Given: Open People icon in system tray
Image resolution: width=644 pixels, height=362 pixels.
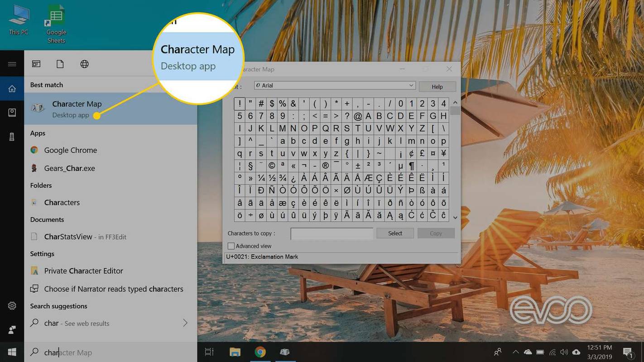Looking at the screenshot, I should tap(498, 352).
